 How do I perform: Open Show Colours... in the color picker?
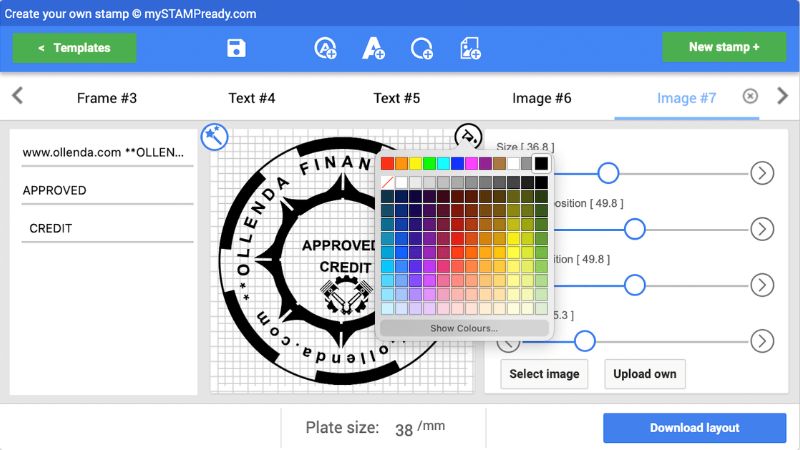click(464, 328)
